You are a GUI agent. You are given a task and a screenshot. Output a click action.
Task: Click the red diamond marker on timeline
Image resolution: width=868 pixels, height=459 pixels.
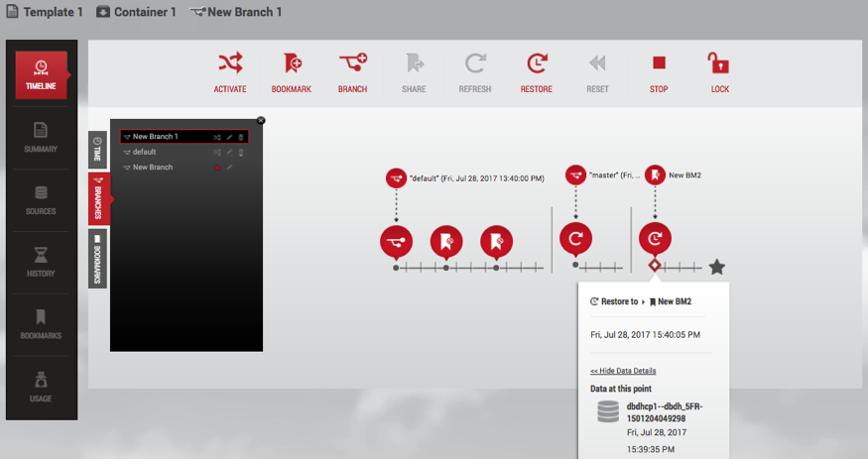pos(655,266)
